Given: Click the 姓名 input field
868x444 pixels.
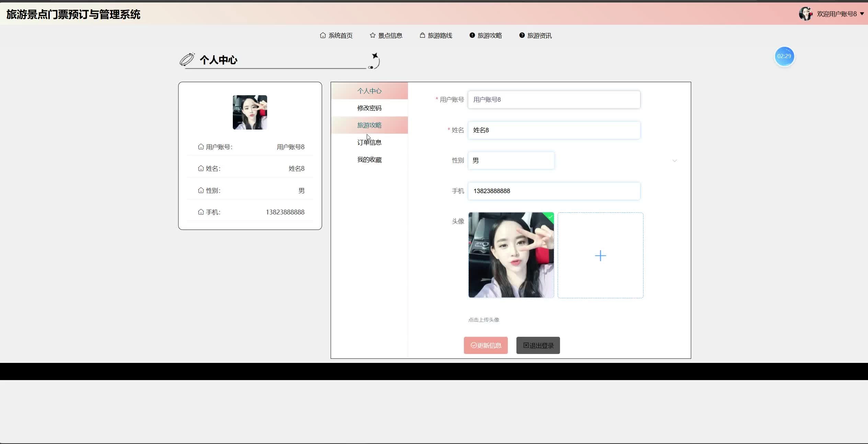Looking at the screenshot, I should pos(553,130).
